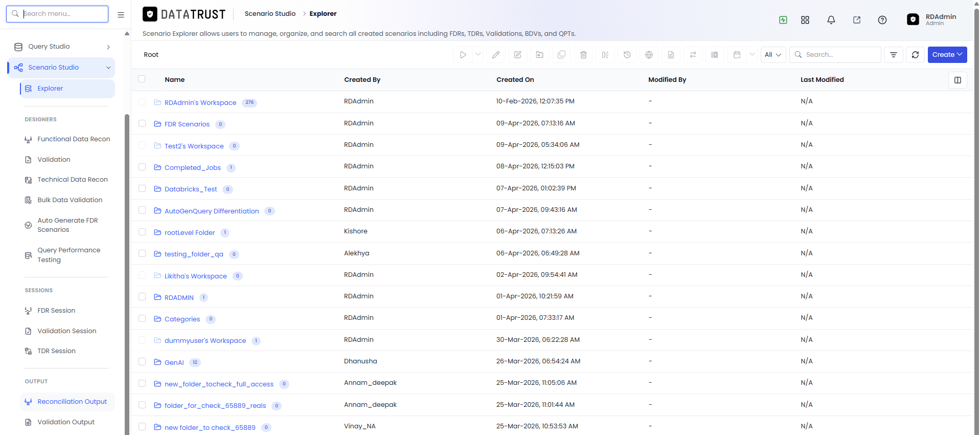Check the RDADMIN row checkbox
This screenshot has height=435, width=980.
point(142,297)
